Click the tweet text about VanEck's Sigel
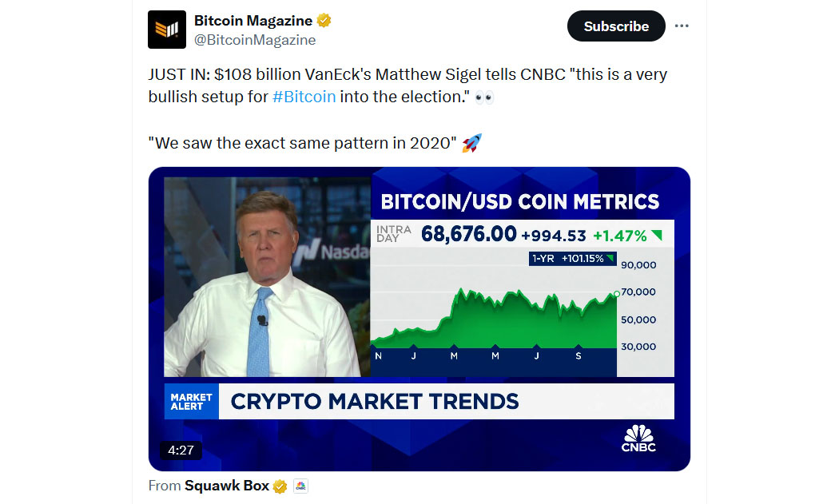Screen dimensions: 839x504 pyautogui.click(x=408, y=85)
